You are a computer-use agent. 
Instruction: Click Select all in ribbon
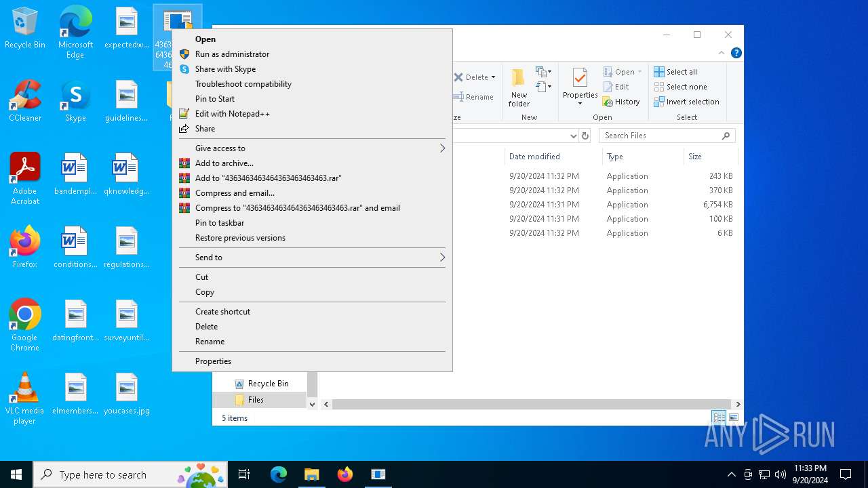(675, 72)
